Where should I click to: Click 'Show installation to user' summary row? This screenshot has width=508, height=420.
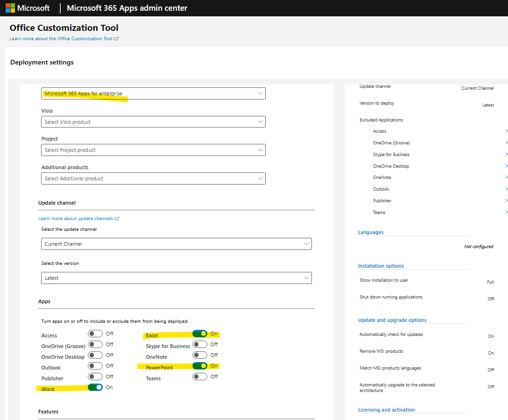426,281
